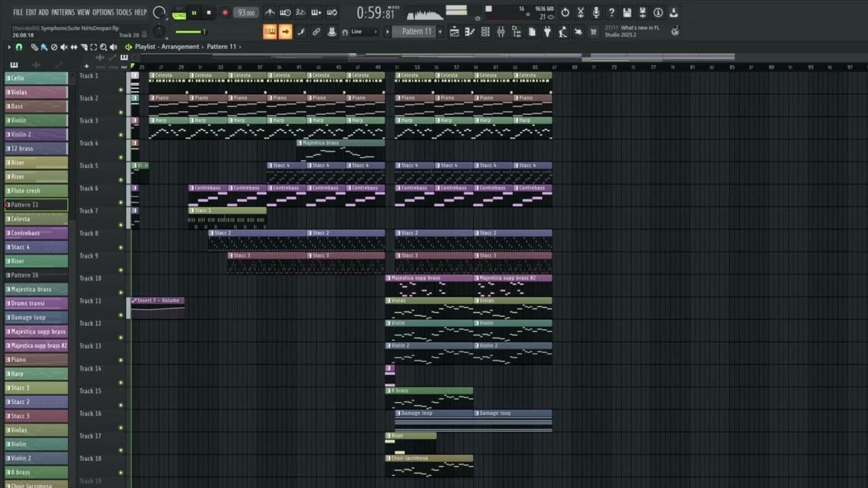Open the mixer view icon

click(x=500, y=32)
